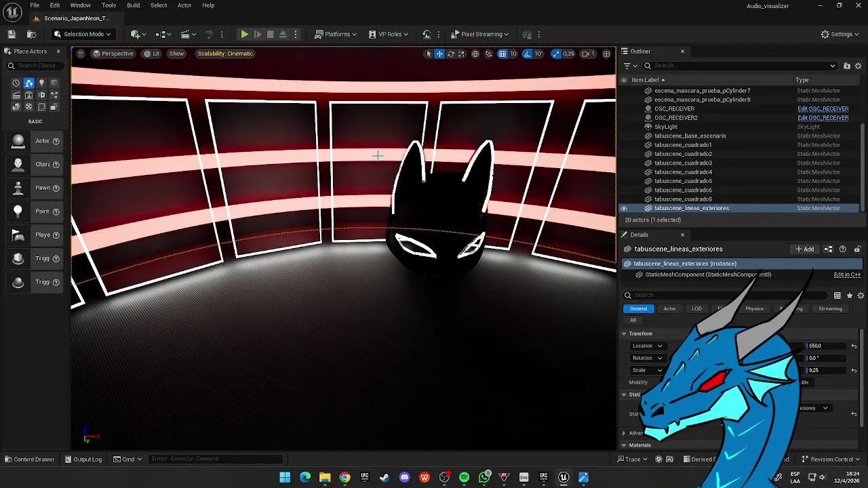This screenshot has width=868, height=488.
Task: Open the Selection Mode dropdown
Action: (x=82, y=34)
